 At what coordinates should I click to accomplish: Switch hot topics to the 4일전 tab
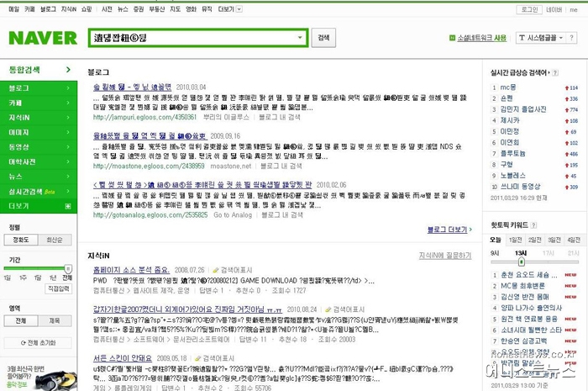click(574, 240)
